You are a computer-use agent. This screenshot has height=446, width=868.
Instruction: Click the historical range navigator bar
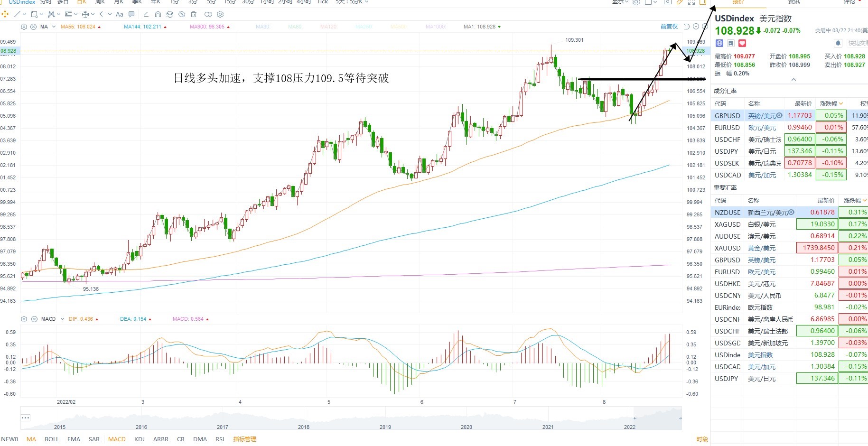coord(351,418)
